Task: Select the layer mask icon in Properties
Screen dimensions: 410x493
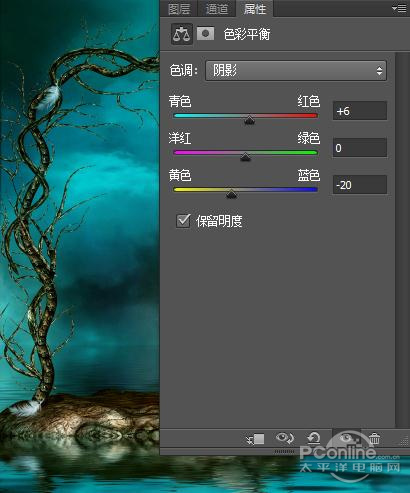Action: 205,34
